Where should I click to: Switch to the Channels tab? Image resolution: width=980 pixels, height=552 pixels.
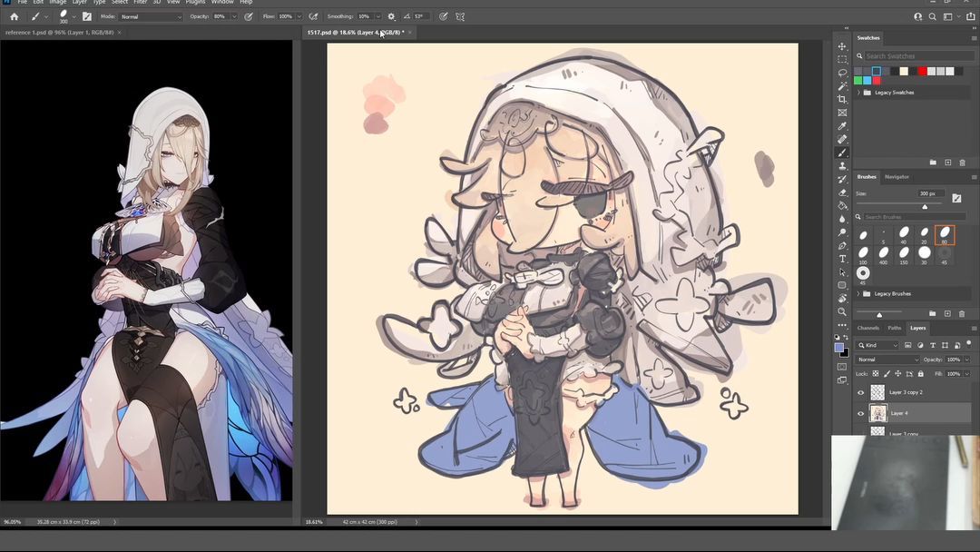coord(868,328)
